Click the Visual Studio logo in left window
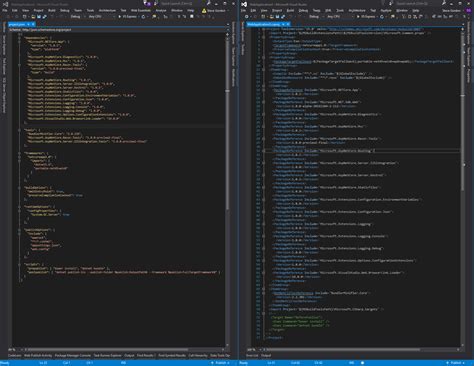The height and width of the screenshot is (366, 474). 5,4
